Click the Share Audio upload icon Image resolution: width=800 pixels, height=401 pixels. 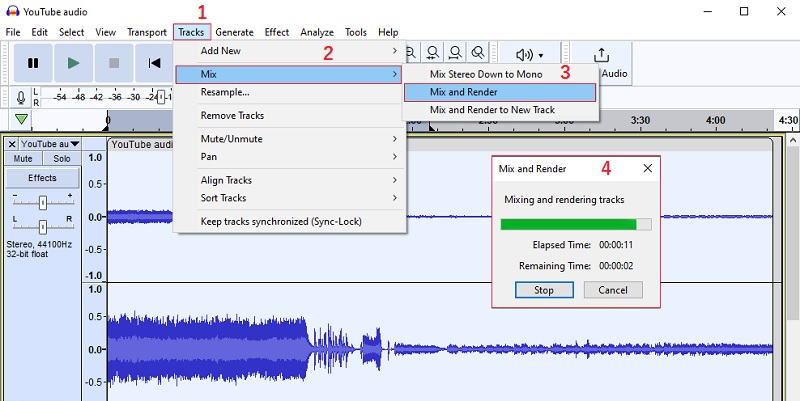click(x=602, y=55)
